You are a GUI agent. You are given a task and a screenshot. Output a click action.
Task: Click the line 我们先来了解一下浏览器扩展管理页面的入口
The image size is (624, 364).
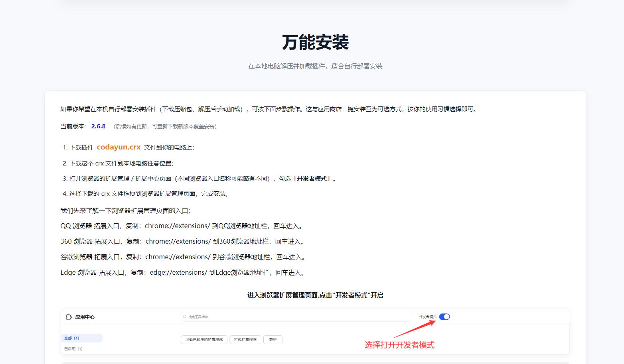(126, 211)
